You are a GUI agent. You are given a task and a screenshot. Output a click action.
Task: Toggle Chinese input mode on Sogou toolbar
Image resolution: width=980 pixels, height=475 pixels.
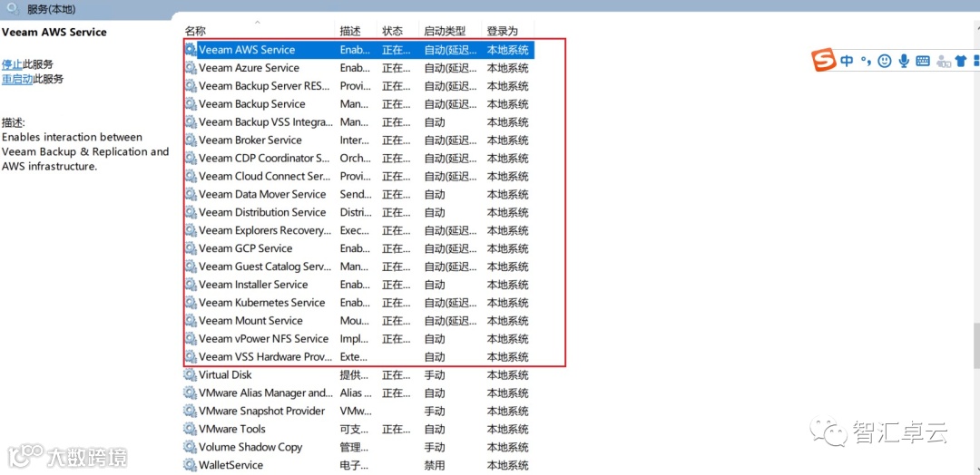click(x=847, y=61)
